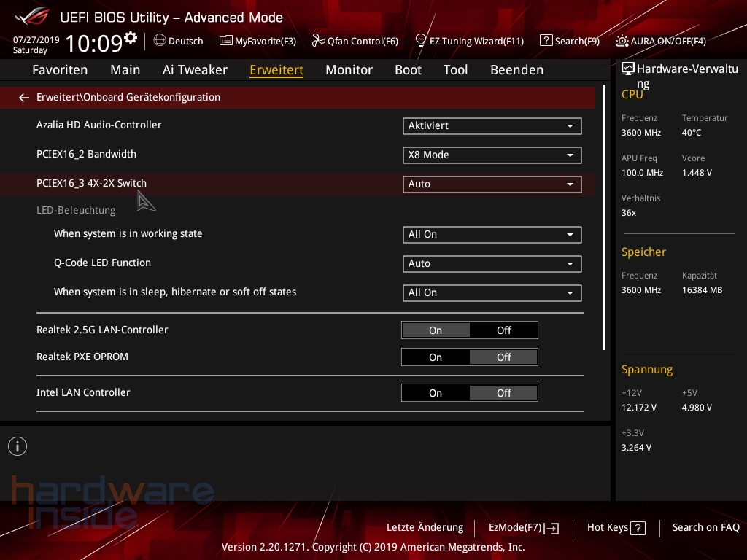This screenshot has height=560, width=747.
Task: Select the Intel LAN Controller label
Action: tap(83, 392)
